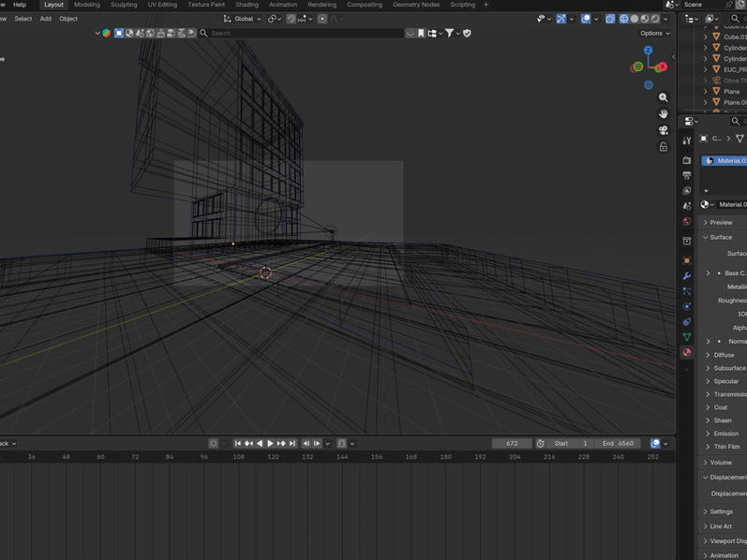Expand the Volume panel
This screenshot has width=747, height=560.
tap(723, 463)
